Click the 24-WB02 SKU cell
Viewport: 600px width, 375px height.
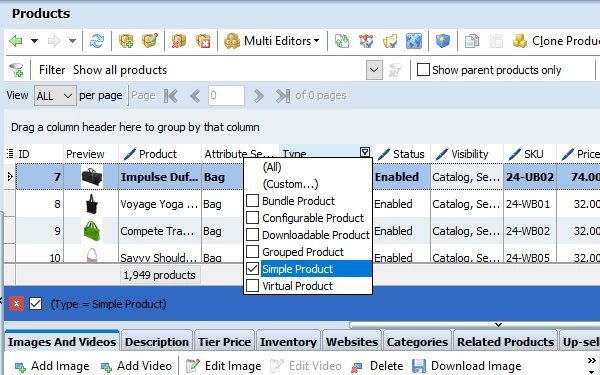(x=530, y=231)
